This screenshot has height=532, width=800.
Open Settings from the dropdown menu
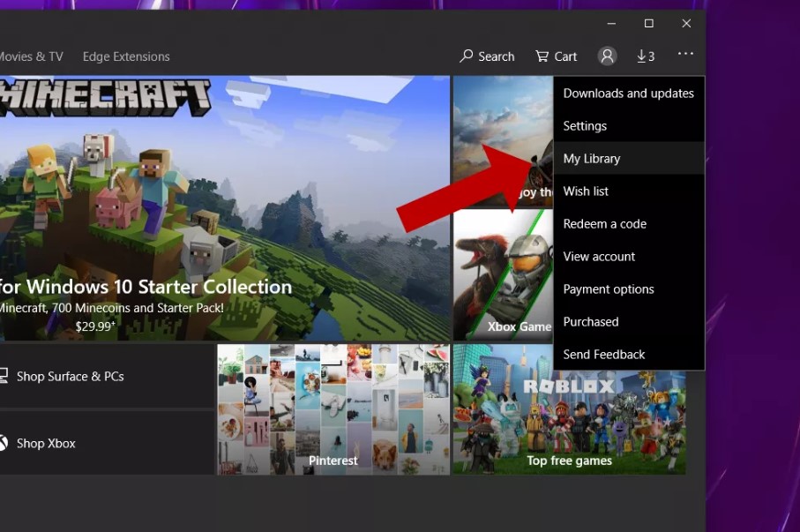[629, 125]
